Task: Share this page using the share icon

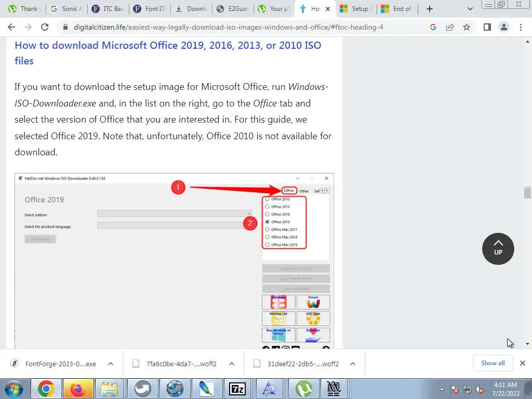Action: 450,27
